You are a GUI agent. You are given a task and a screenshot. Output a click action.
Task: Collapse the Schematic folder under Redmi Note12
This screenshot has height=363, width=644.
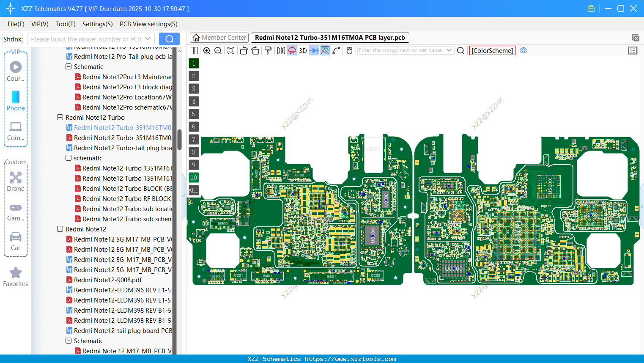68,341
